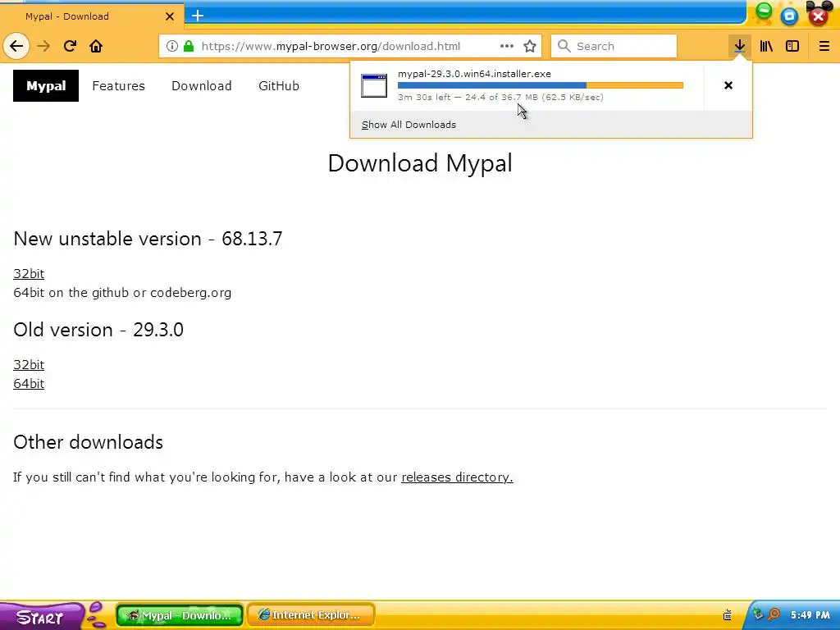Click the forward arrow navigation button
The width and height of the screenshot is (840, 630).
[43, 46]
